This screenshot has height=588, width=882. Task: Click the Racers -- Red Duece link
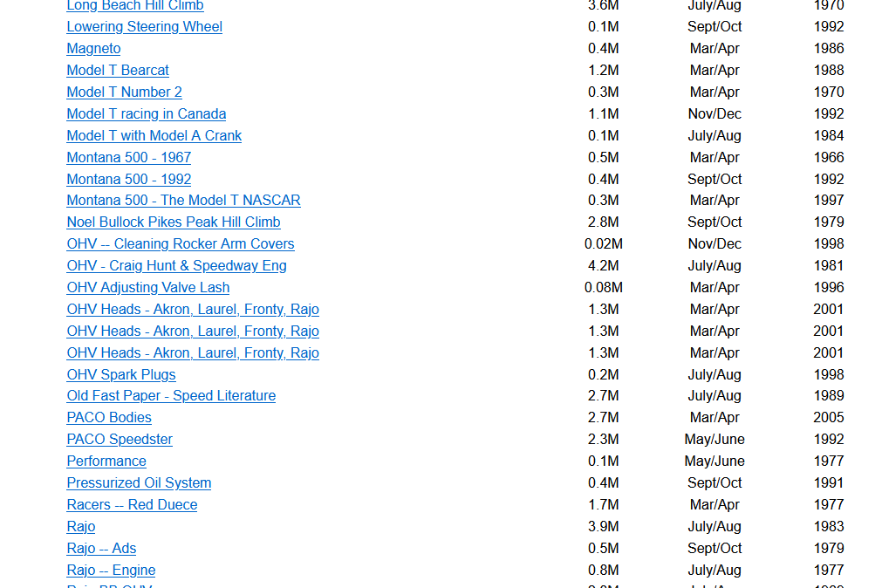pos(132,505)
